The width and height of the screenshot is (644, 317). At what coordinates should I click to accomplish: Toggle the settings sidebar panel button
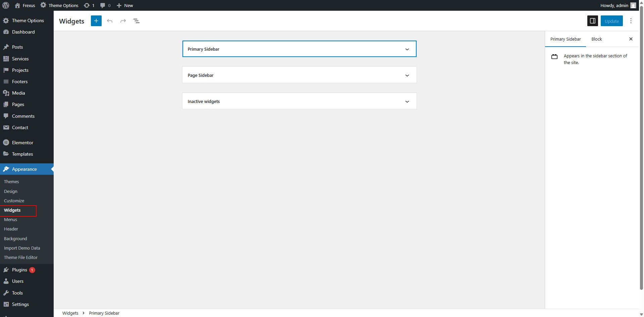click(592, 21)
